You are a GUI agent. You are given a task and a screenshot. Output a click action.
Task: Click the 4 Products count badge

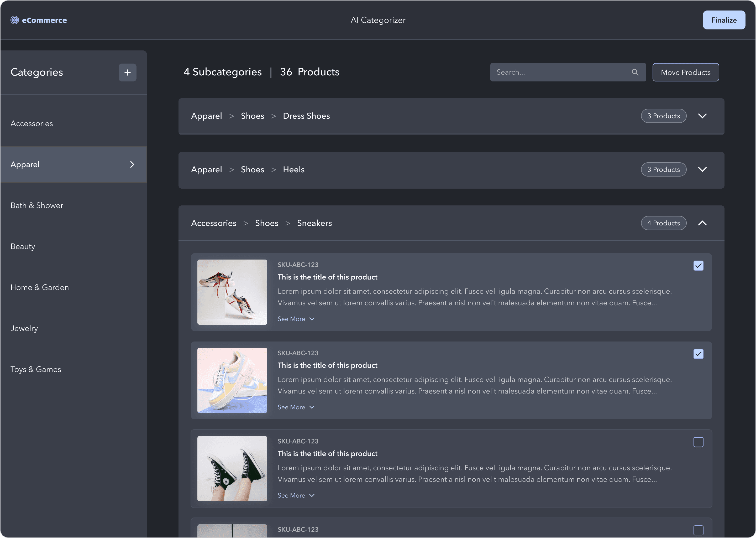663,223
